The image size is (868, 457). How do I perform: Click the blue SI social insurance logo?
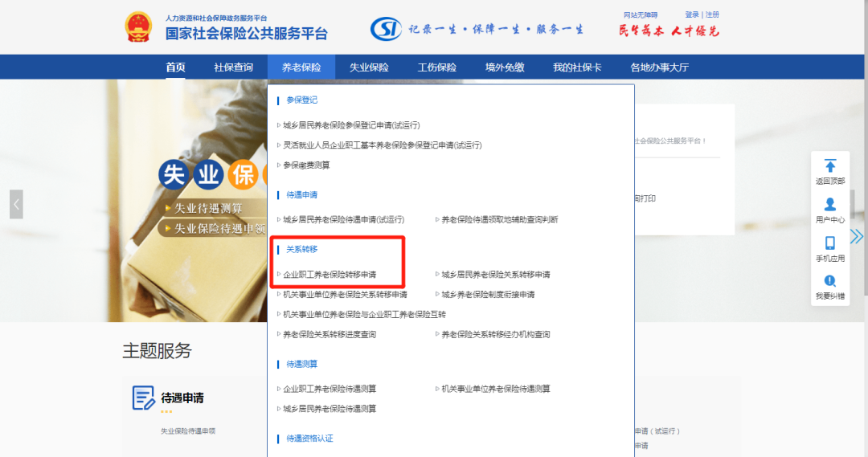point(386,29)
